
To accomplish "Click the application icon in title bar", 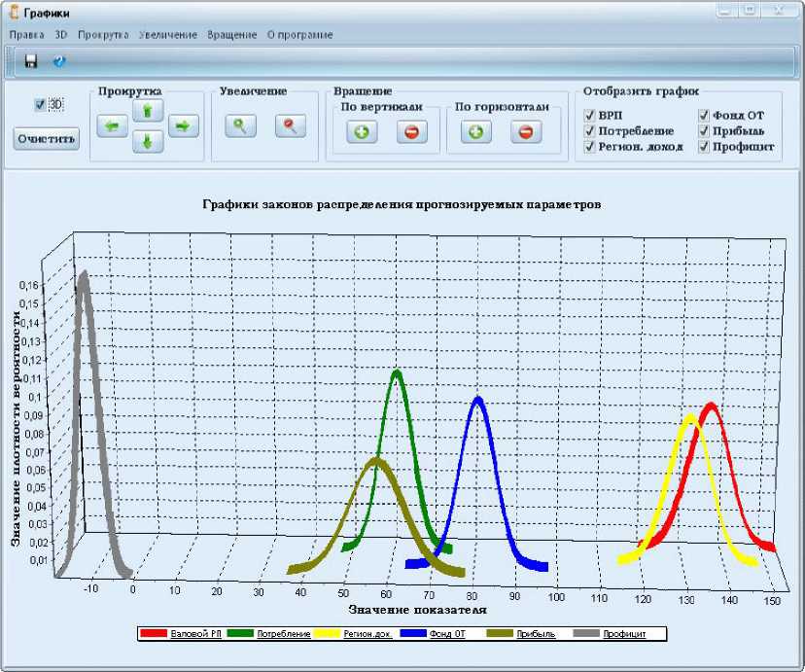I will pos(14,12).
